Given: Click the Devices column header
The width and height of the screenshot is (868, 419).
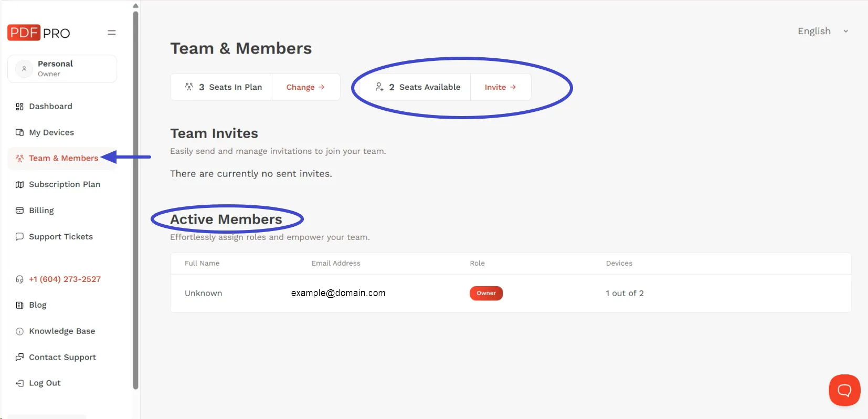Looking at the screenshot, I should pyautogui.click(x=619, y=264).
